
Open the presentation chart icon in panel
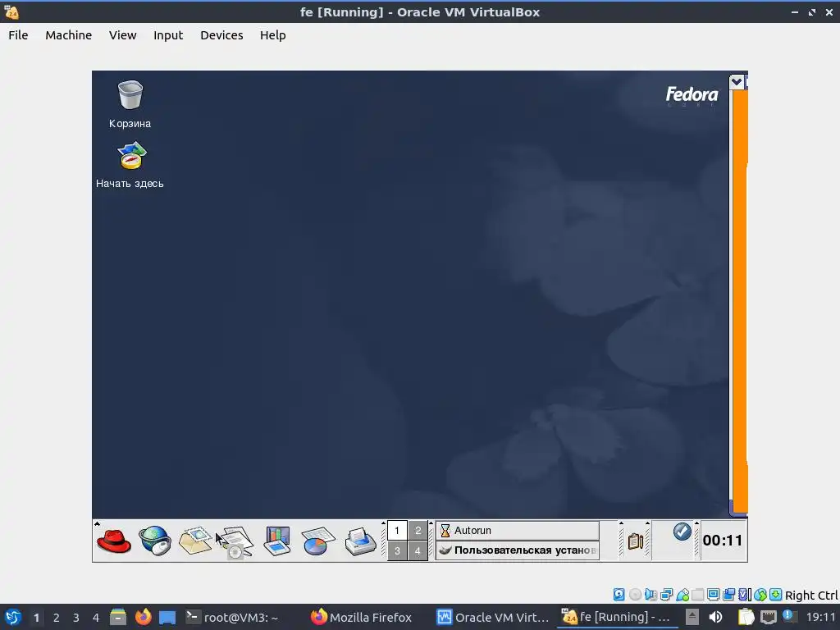(x=277, y=541)
